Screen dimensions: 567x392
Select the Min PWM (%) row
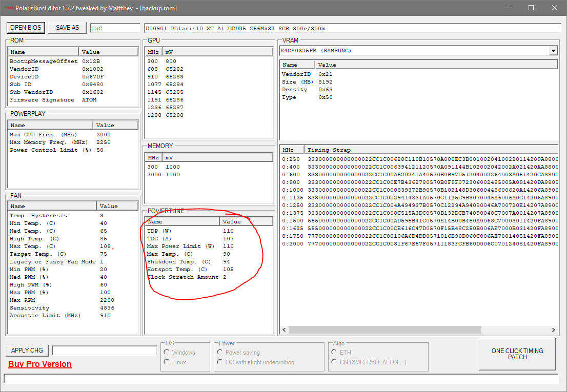pos(73,270)
